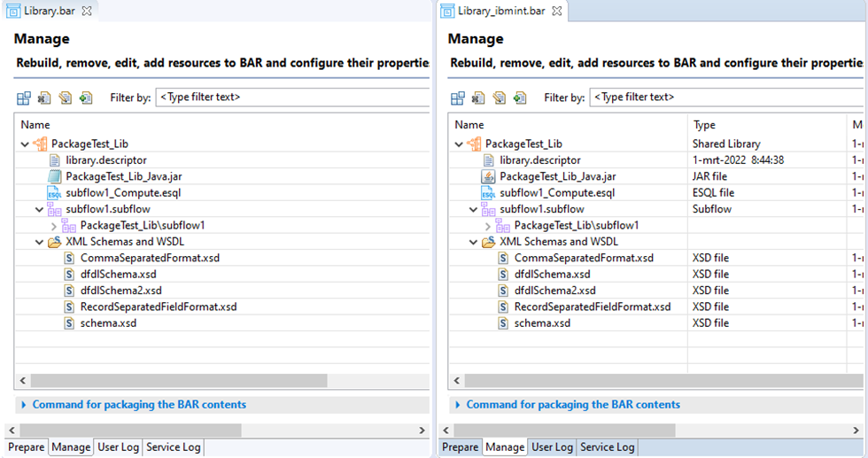Click the Add resource icon in Library_ibmint.bar toolbar
The height and width of the screenshot is (458, 868).
pyautogui.click(x=520, y=98)
